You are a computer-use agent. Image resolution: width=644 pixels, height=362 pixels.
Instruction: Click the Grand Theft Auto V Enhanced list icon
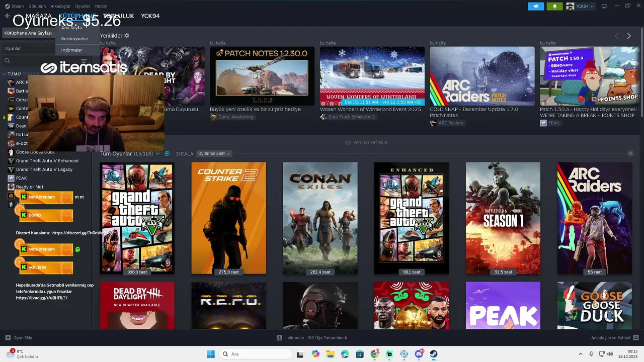11,161
